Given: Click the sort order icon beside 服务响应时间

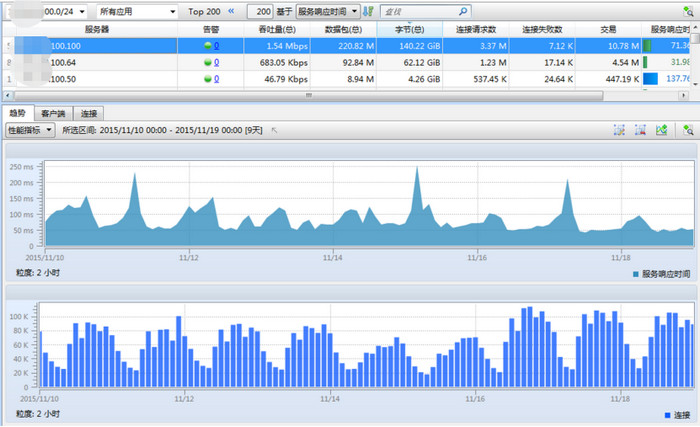Looking at the screenshot, I should 368,11.
